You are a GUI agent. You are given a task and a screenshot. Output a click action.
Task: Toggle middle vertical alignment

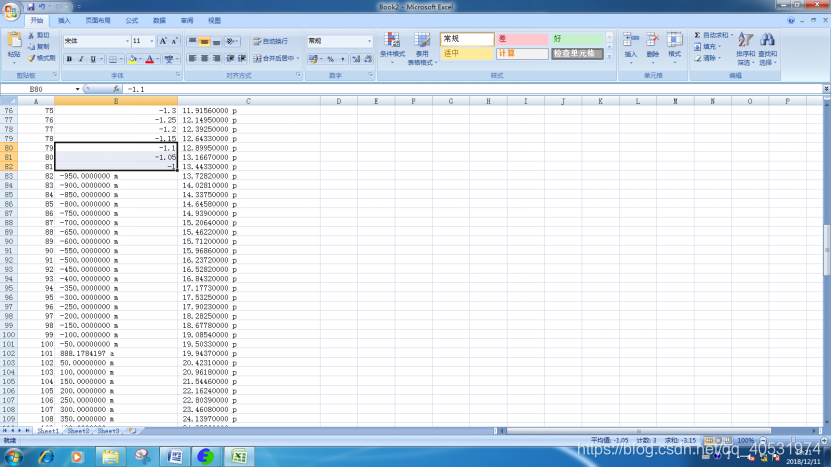[204, 41]
